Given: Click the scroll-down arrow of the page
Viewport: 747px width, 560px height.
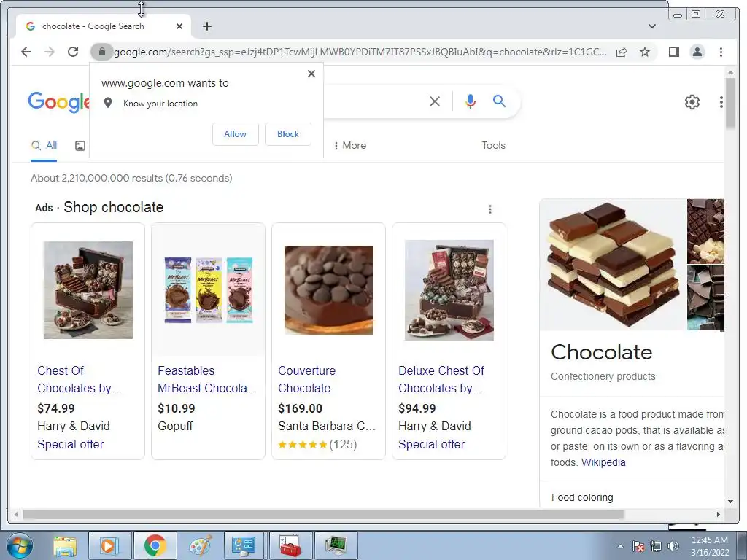Looking at the screenshot, I should (x=729, y=502).
